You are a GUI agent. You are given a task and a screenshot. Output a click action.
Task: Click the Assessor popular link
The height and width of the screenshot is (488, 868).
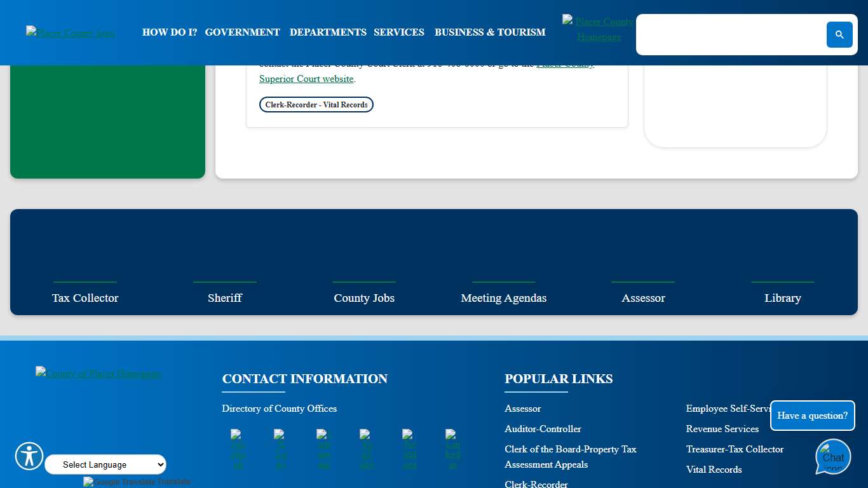[522, 409]
